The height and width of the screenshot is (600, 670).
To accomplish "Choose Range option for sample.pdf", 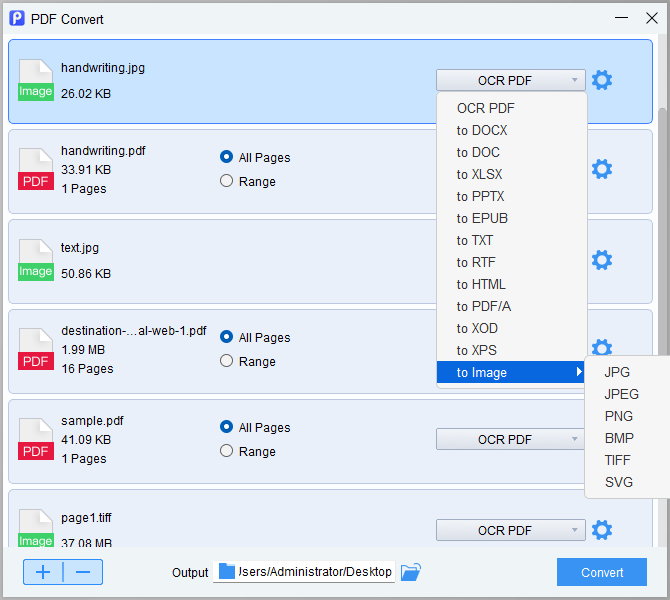I will pos(227,451).
